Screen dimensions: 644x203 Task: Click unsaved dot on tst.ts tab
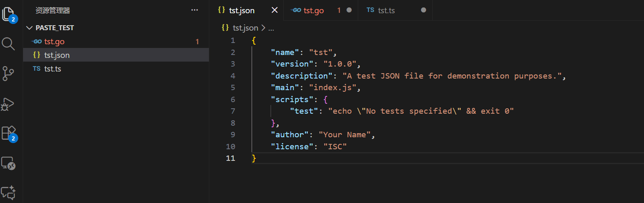tap(424, 10)
